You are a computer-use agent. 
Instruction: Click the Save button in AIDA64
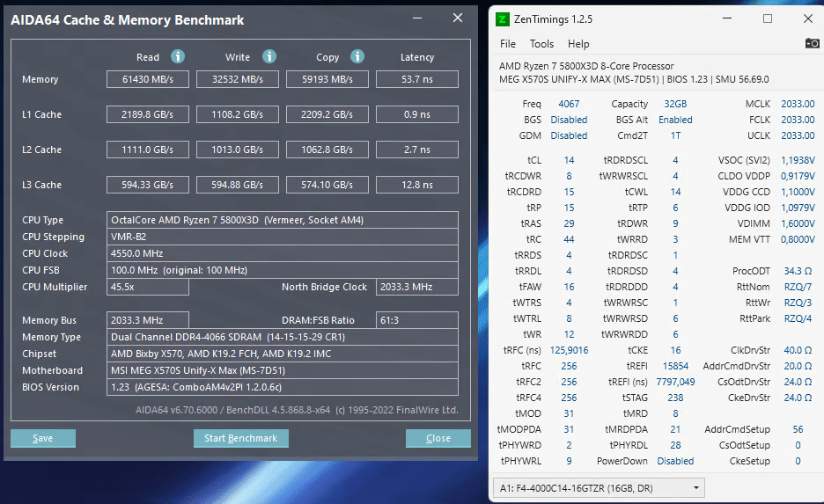click(43, 438)
